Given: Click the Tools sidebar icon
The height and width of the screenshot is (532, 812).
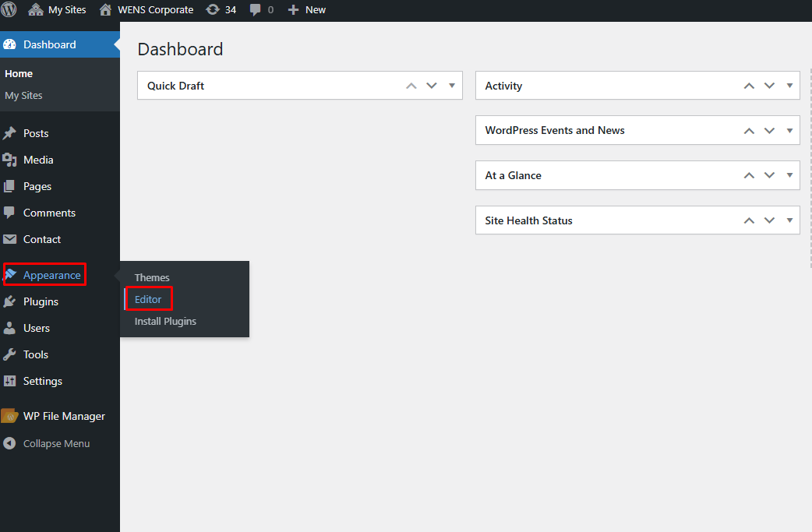Looking at the screenshot, I should coord(11,354).
